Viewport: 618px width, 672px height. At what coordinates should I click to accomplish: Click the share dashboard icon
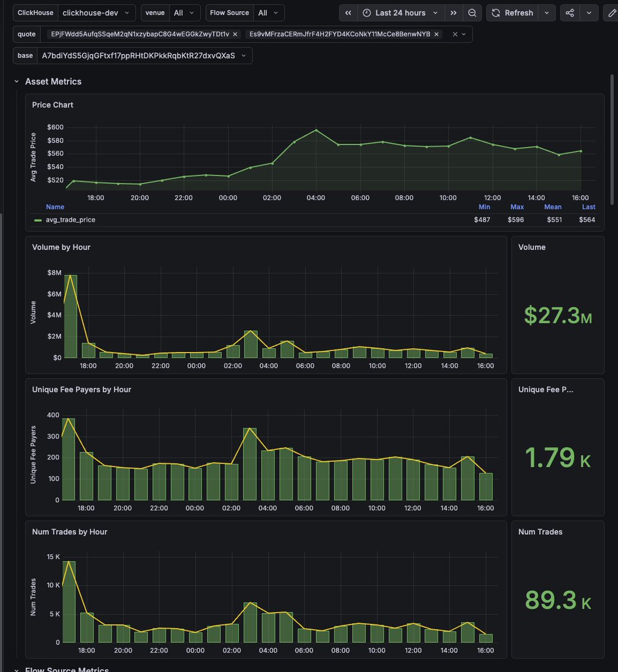point(570,13)
